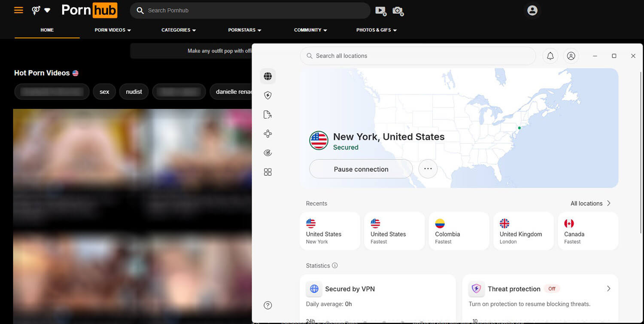The image size is (644, 324).
Task: Click the 'Recents' section heading
Action: (x=316, y=203)
